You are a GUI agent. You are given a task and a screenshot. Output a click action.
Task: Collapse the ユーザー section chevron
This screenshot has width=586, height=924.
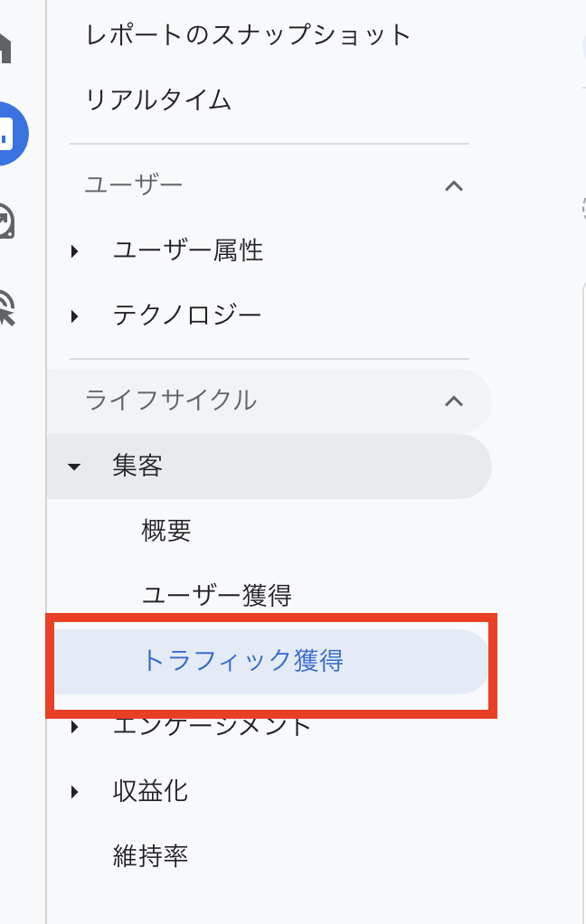453,186
